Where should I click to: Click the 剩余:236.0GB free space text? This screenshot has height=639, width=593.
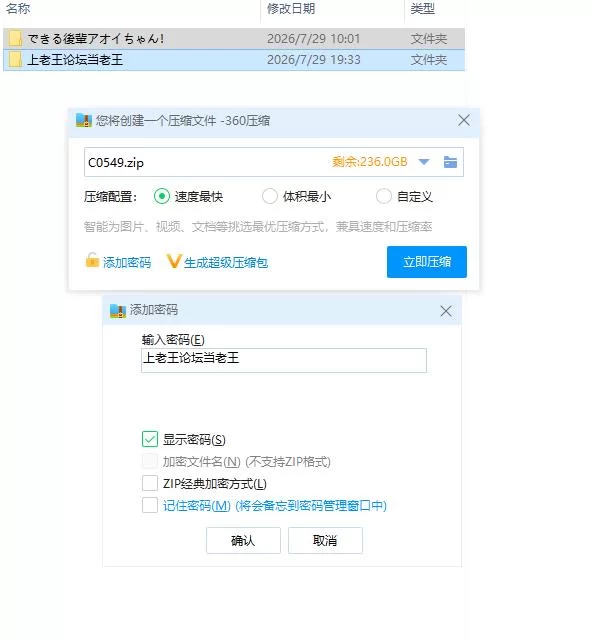click(x=370, y=162)
